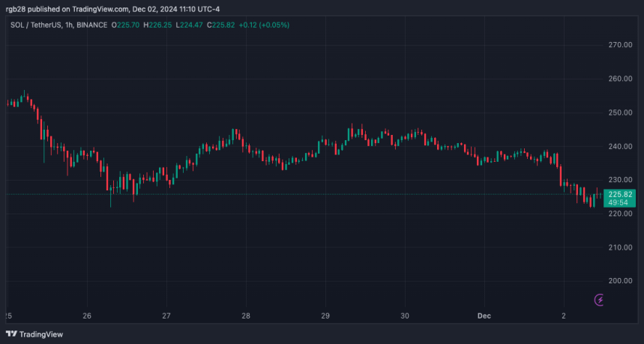Click date 2 on the time axis
This screenshot has width=644, height=344.
564,316
